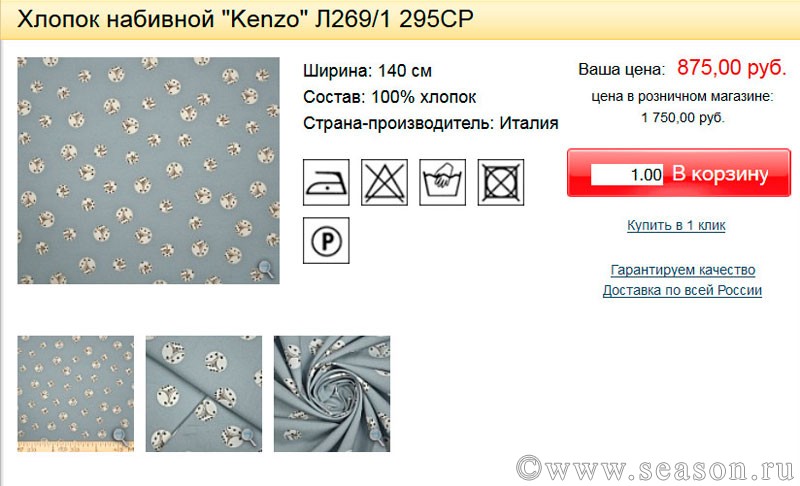800x486 pixels.
Task: Click the quantity field showing 1.00
Action: pyautogui.click(x=627, y=174)
